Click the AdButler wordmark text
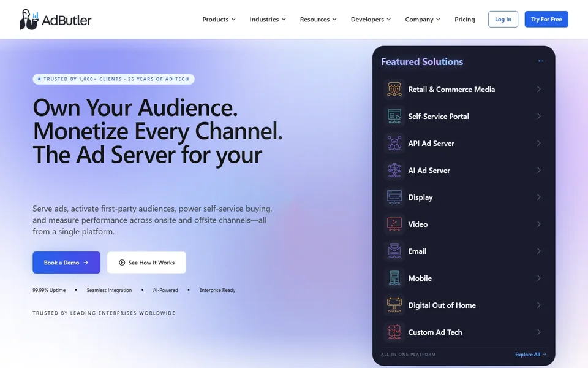 (66, 20)
